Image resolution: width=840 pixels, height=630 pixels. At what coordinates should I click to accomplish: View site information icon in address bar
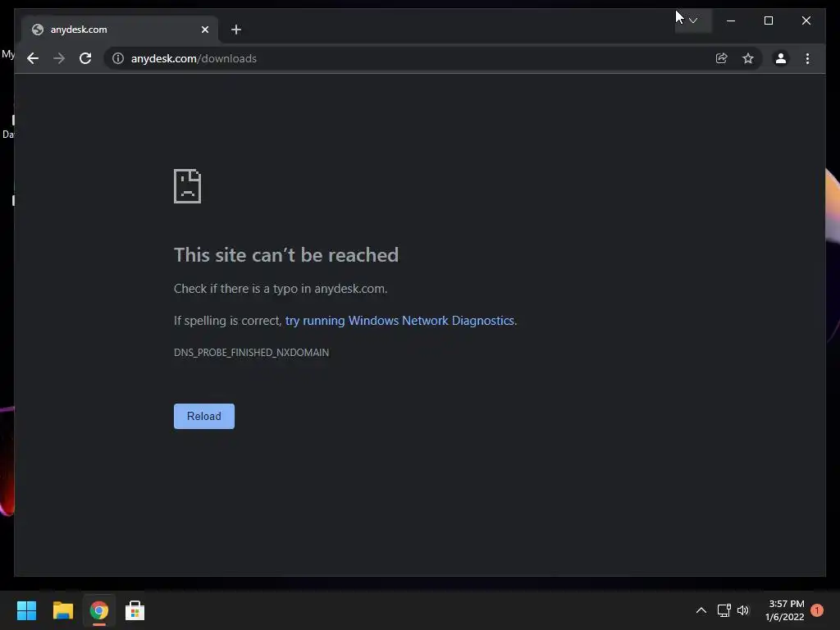(118, 58)
